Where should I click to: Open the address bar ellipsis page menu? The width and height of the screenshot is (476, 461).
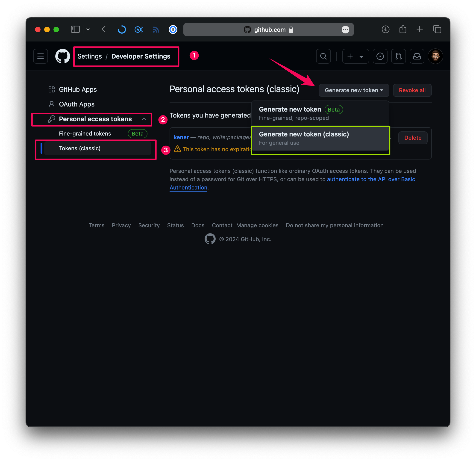pos(345,30)
